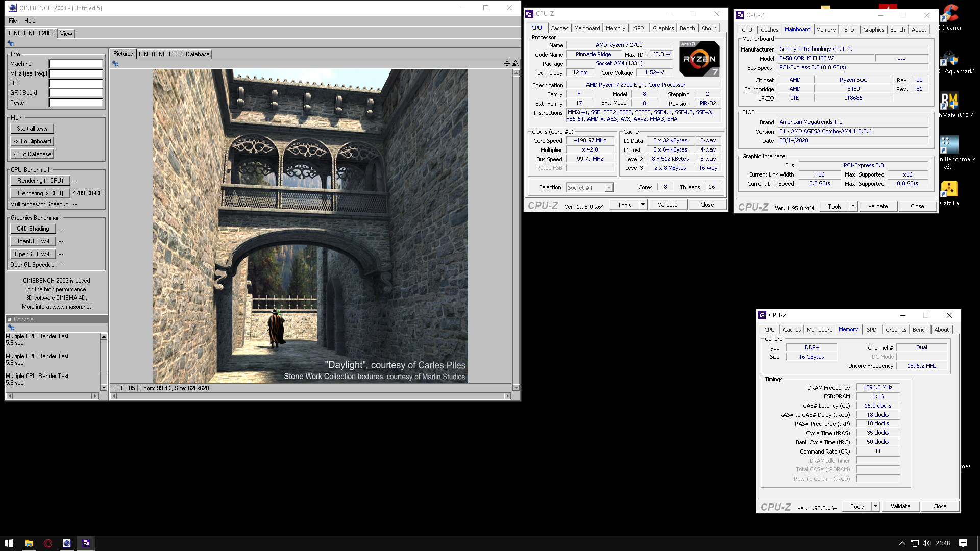Open the Socket #1 selection combo box
The height and width of the screenshot is (551, 980).
590,188
